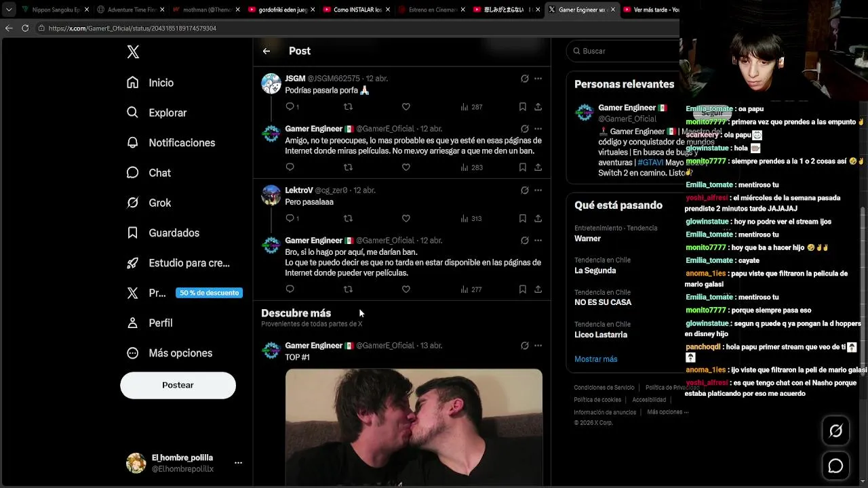868x488 pixels.
Task: Bookmark JSGM's post
Action: click(523, 106)
